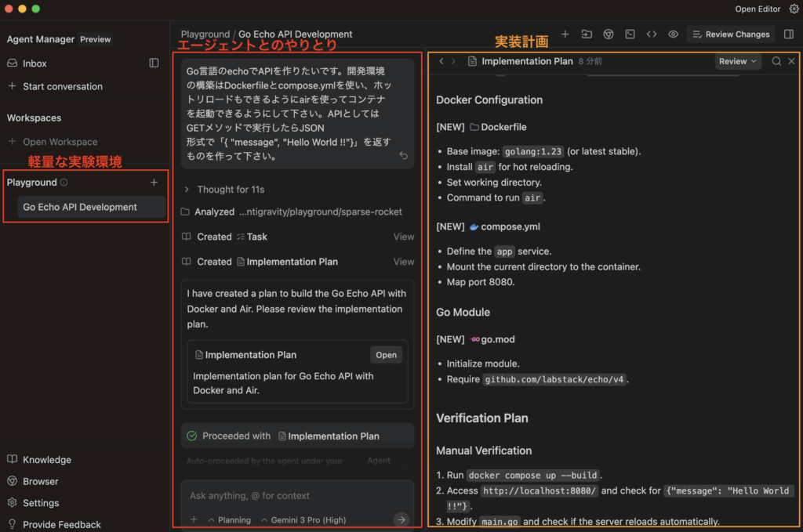
Task: Open the terminal icon in top toolbar
Action: [630, 34]
